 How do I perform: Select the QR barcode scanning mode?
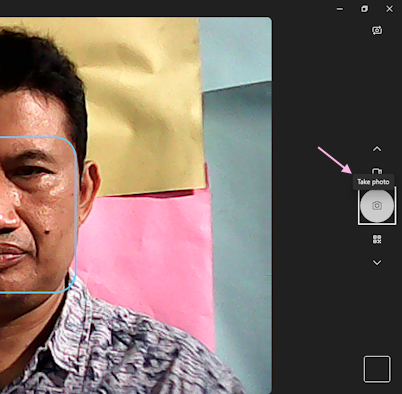pos(377,239)
